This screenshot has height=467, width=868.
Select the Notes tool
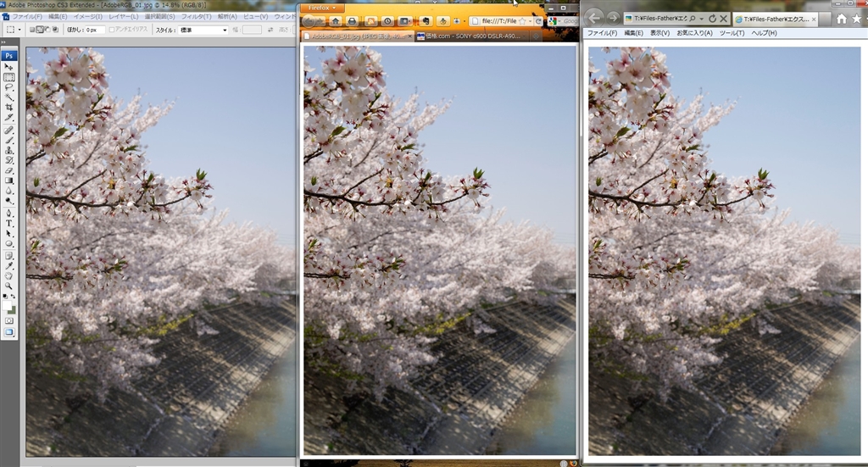tap(8, 256)
